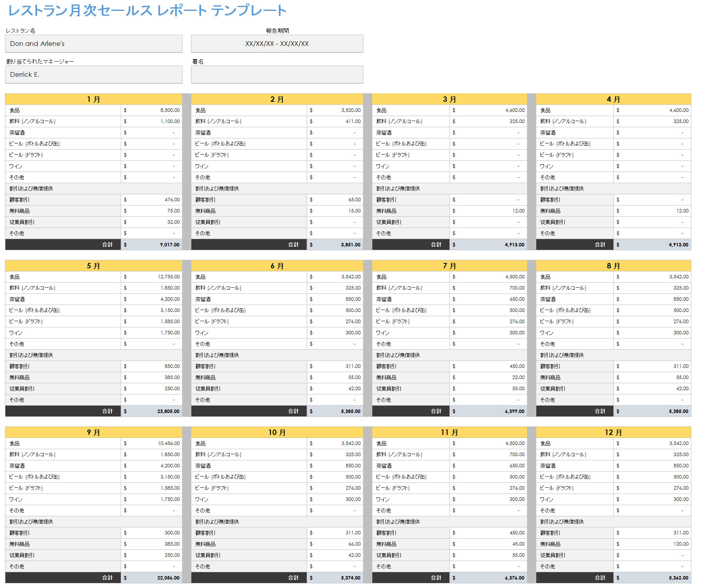Click the 合計 label under 1 月
This screenshot has width=701, height=588.
(x=107, y=244)
